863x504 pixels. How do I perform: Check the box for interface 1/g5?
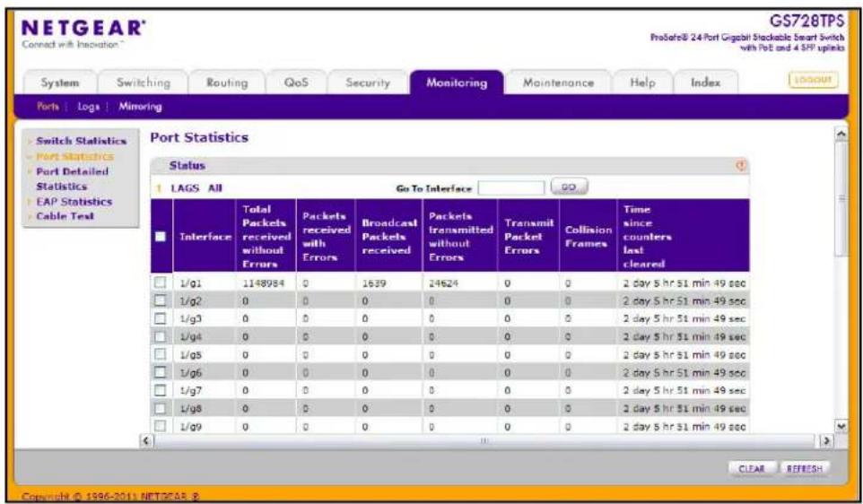pyautogui.click(x=161, y=354)
